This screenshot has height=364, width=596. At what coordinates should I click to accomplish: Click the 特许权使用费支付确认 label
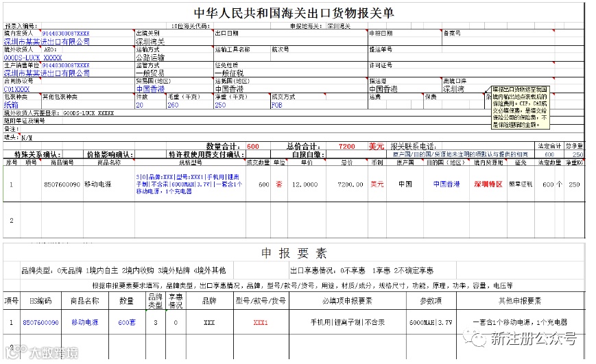tap(206, 155)
